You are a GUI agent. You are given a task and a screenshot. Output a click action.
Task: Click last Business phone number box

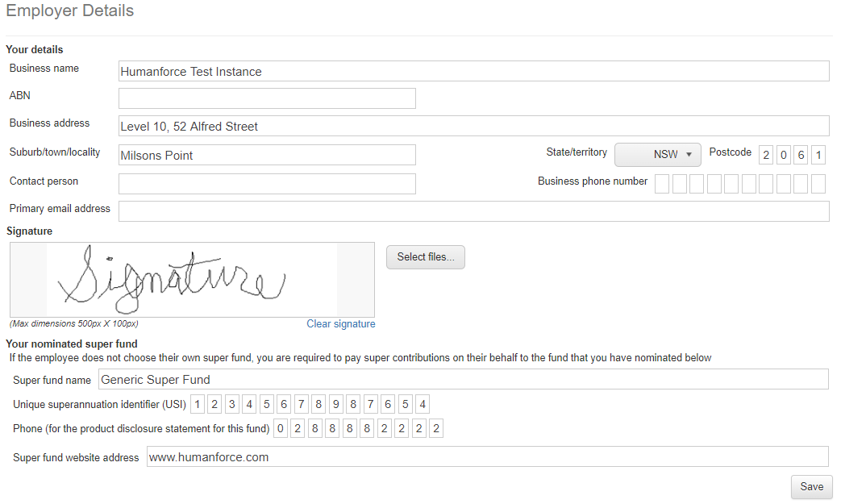coord(818,184)
